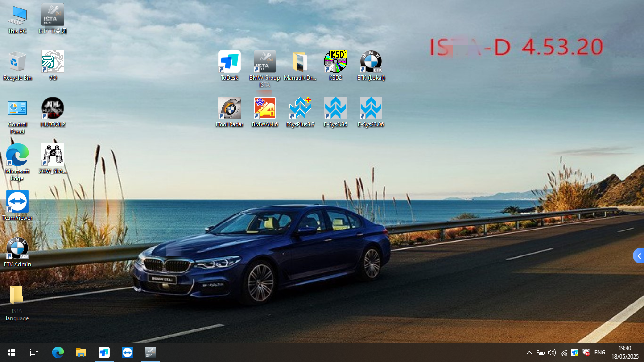Open the BMWAi4.6 shortcut
The width and height of the screenshot is (644, 362).
click(264, 108)
